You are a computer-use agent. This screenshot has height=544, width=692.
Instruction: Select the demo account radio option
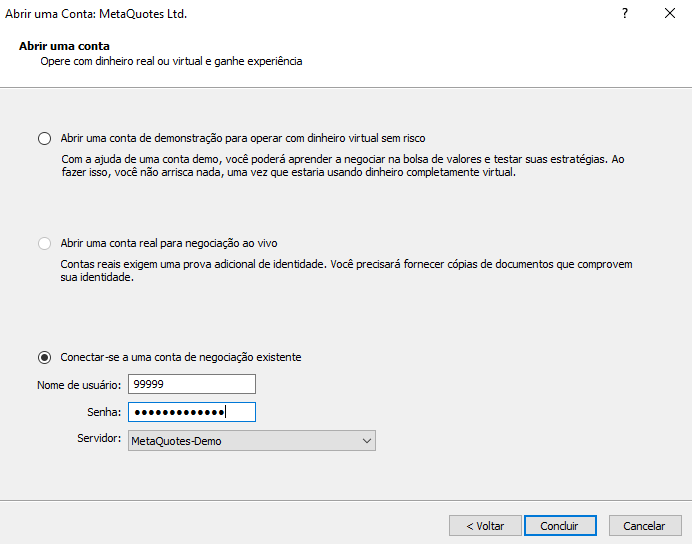[x=44, y=138]
